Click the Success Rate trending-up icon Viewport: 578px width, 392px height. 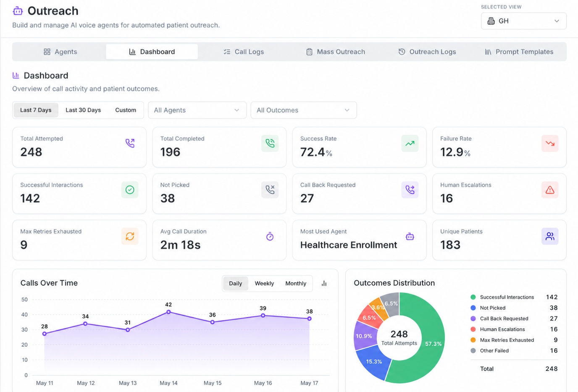point(410,144)
